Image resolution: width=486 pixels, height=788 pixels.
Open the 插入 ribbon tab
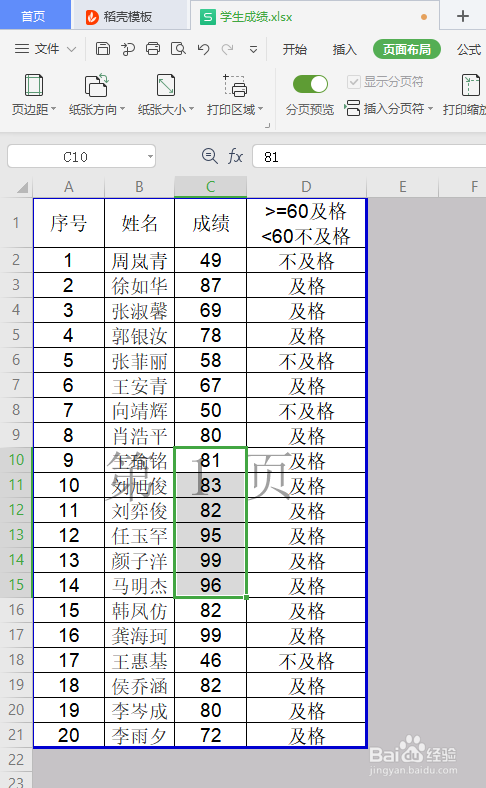345,49
